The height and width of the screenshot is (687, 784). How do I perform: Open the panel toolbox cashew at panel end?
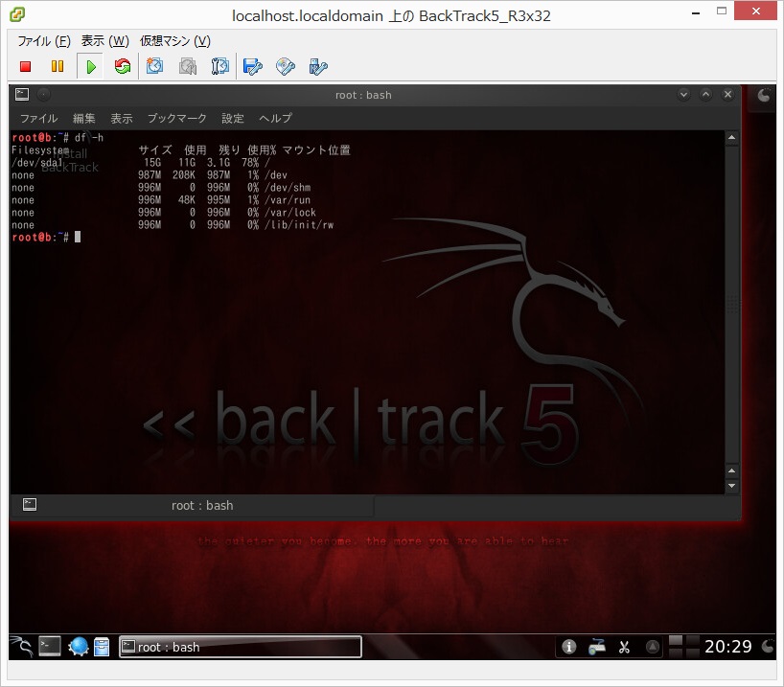click(x=768, y=647)
